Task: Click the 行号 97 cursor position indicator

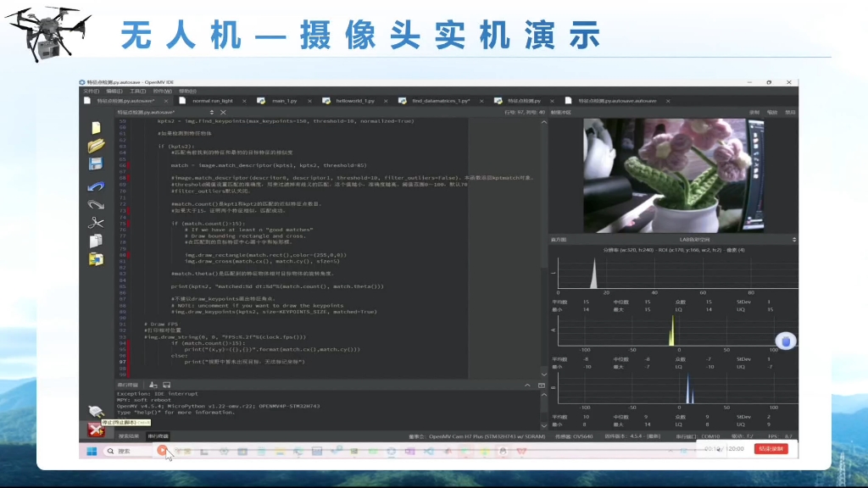Action: point(524,113)
